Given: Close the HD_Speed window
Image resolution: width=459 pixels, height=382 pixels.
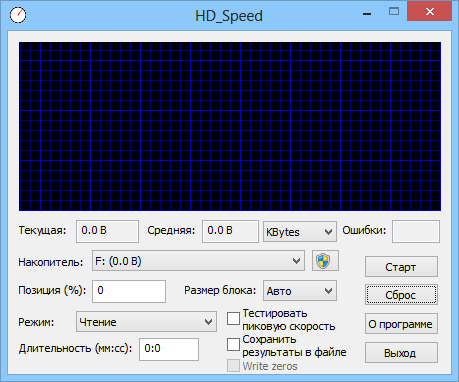Looking at the screenshot, I should 430,12.
